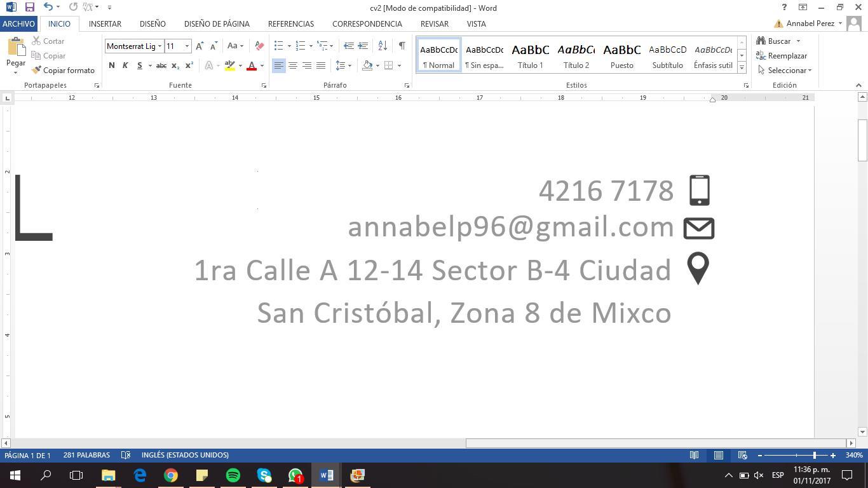Open the ARCHIVO menu

[x=18, y=24]
